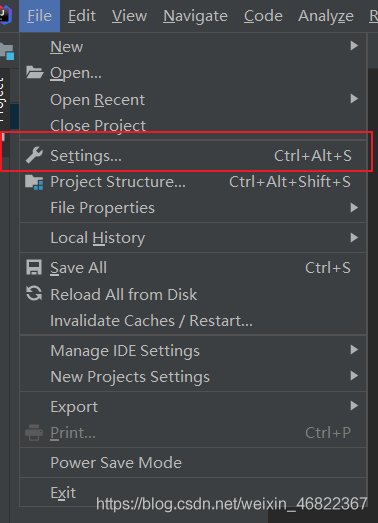Click the Settings wrench icon
This screenshot has height=523, width=378.
coord(34,155)
